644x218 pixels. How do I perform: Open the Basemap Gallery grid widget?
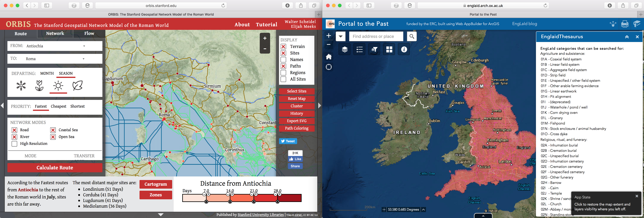pos(389,50)
